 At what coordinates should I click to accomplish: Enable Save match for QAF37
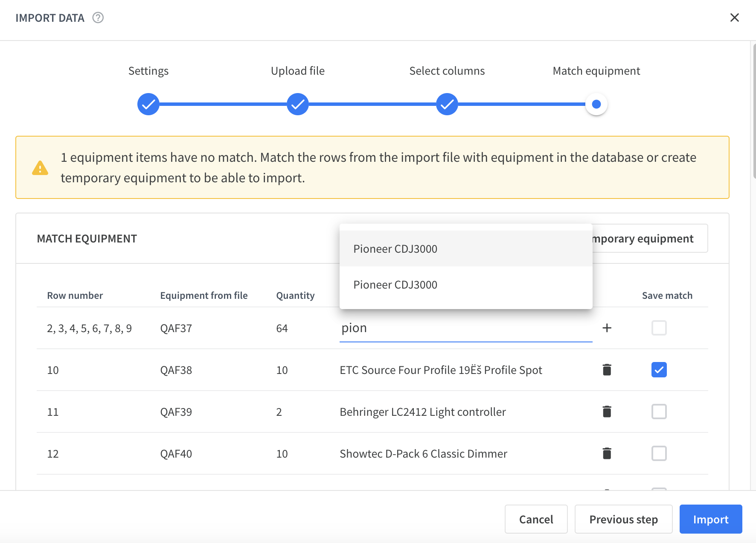tap(659, 328)
